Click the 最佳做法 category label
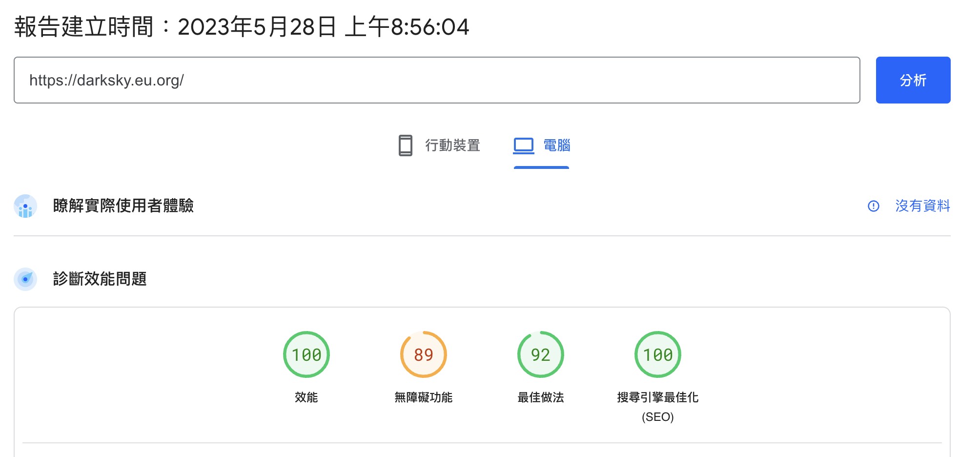 click(x=540, y=397)
